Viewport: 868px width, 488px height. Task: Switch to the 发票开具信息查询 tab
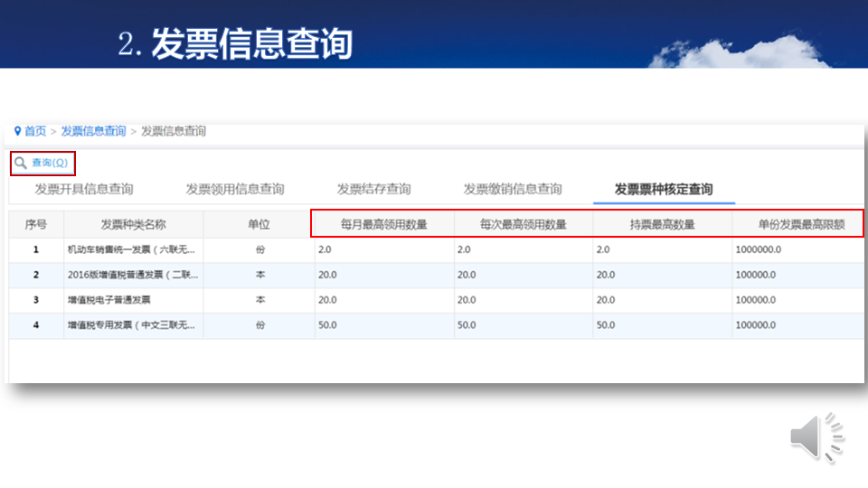click(x=84, y=189)
